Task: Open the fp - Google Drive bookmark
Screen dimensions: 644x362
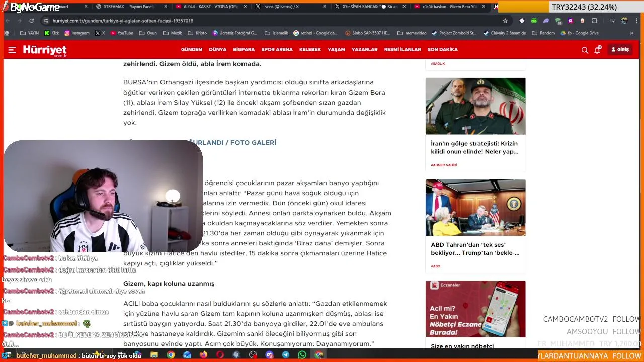Action: click(x=580, y=33)
